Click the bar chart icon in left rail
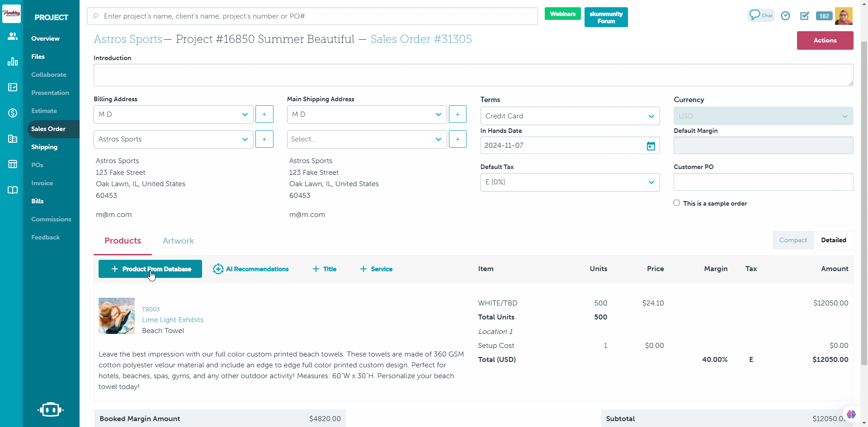Viewport: 868px width, 427px height. coord(12,62)
